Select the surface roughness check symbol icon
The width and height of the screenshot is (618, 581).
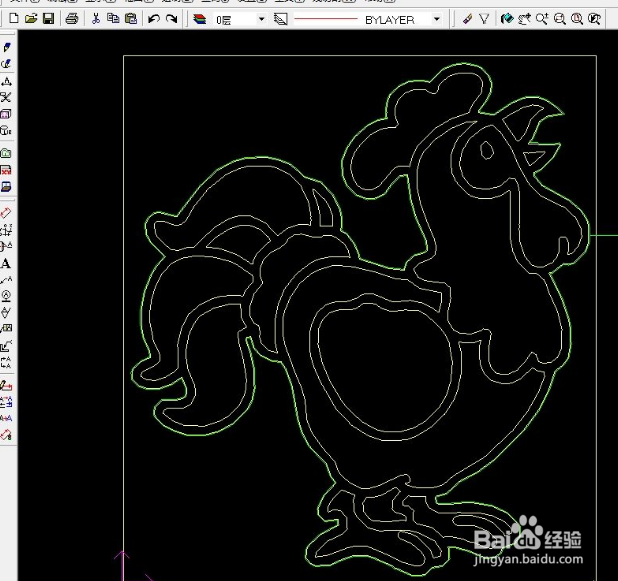(6, 313)
